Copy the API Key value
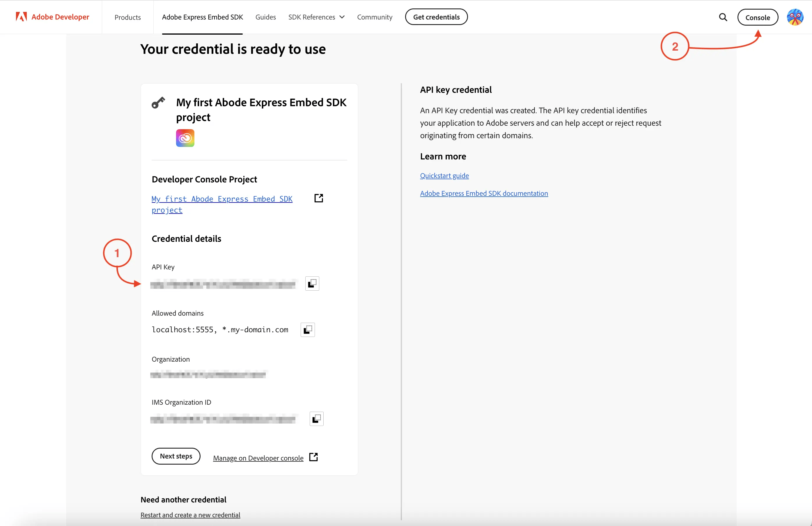Image resolution: width=812 pixels, height=526 pixels. (x=312, y=283)
